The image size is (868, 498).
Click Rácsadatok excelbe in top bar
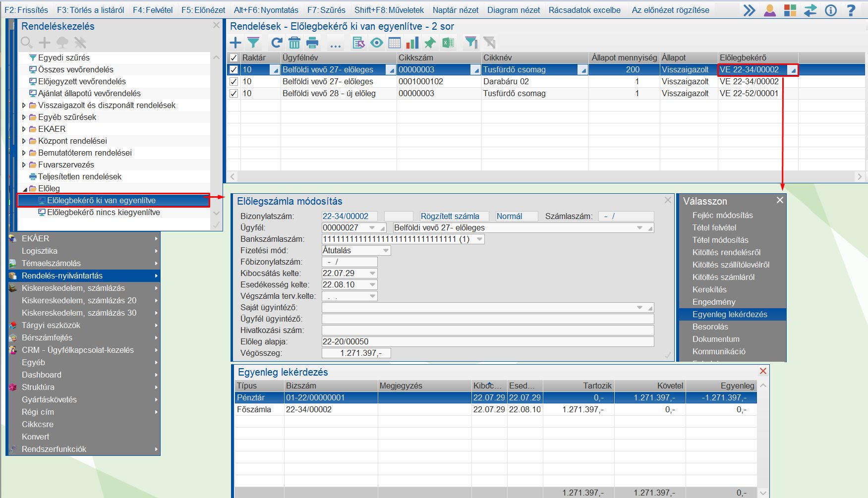584,10
